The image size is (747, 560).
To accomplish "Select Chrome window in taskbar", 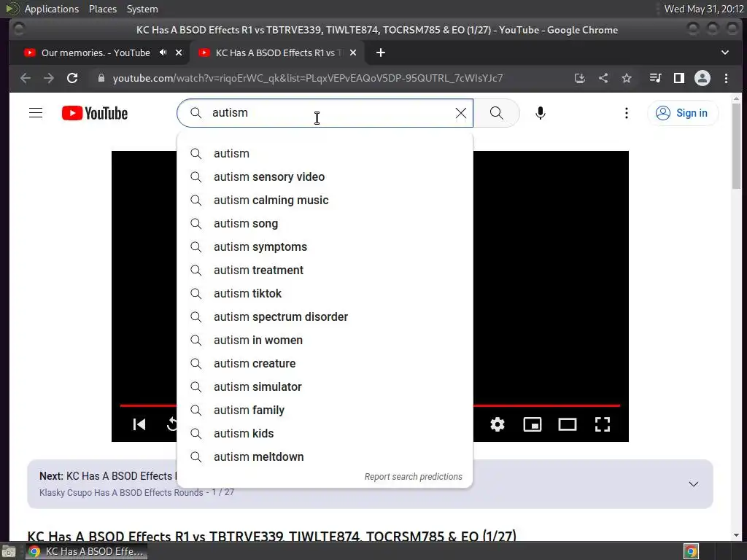I will coord(87,551).
